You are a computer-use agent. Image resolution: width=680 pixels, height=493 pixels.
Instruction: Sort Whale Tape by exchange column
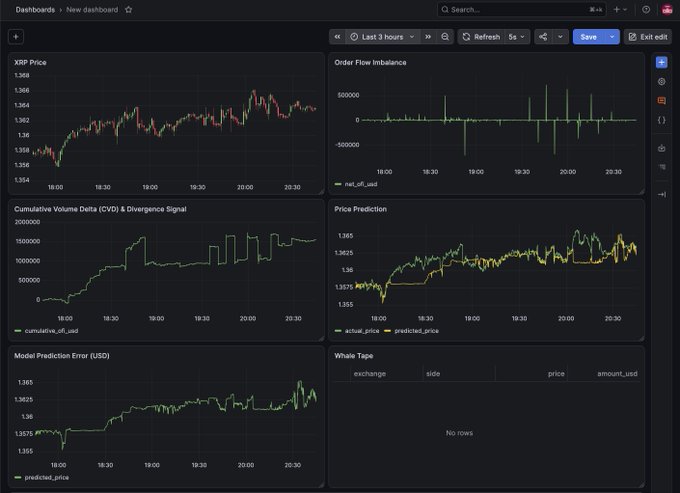[369, 374]
